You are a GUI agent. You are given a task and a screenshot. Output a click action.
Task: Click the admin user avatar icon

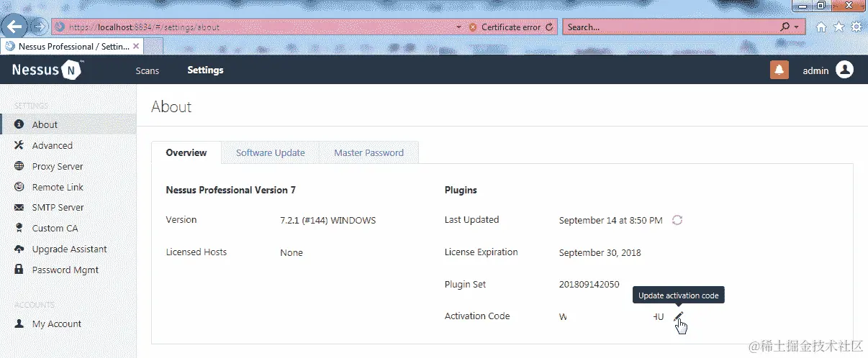click(845, 70)
